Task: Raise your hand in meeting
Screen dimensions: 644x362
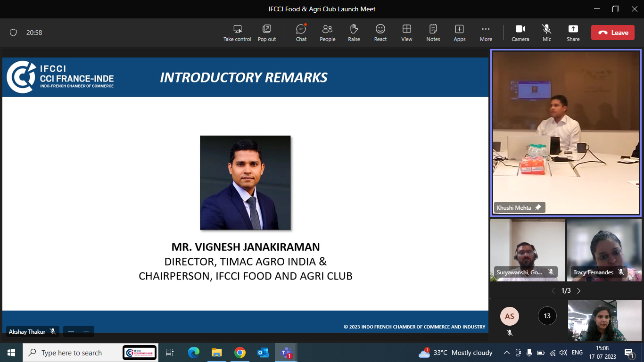Action: pyautogui.click(x=354, y=33)
